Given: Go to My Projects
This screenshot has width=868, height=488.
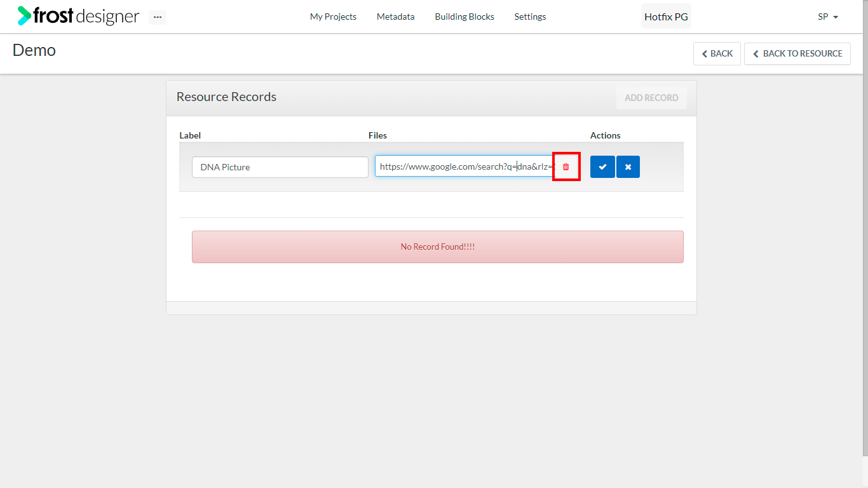Looking at the screenshot, I should click(333, 17).
